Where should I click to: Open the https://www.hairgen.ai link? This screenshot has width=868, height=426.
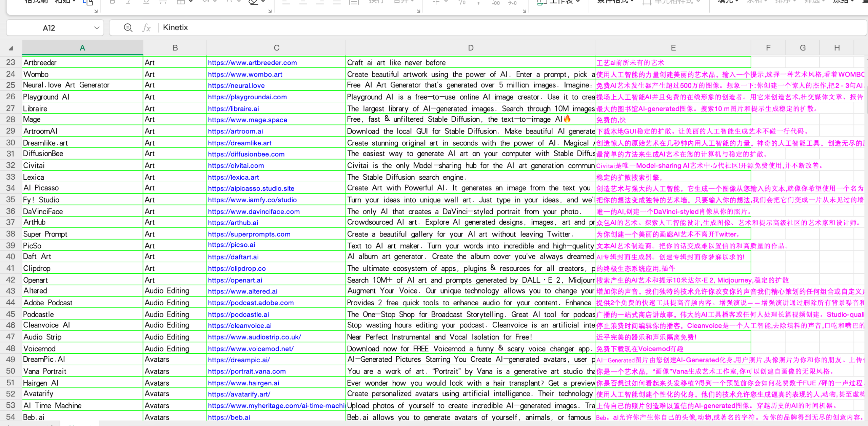click(243, 383)
